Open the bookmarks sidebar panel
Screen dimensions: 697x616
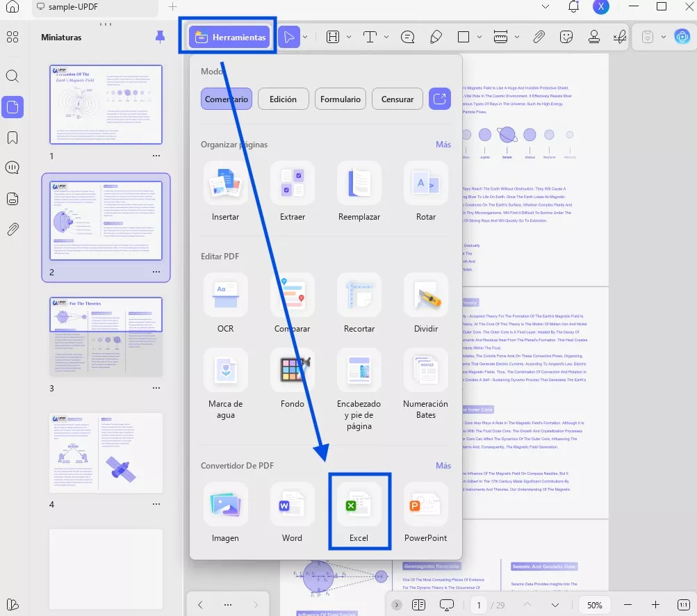[13, 138]
